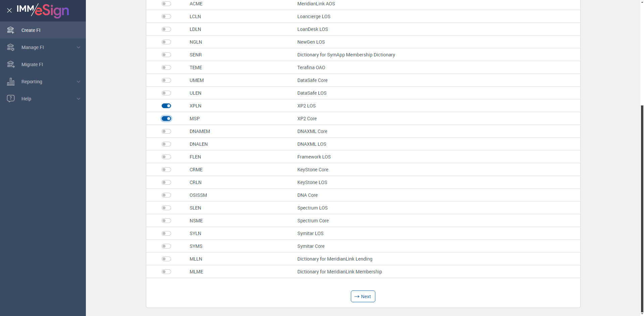
Task: Open the Manage FI menu item
Action: pos(43,47)
